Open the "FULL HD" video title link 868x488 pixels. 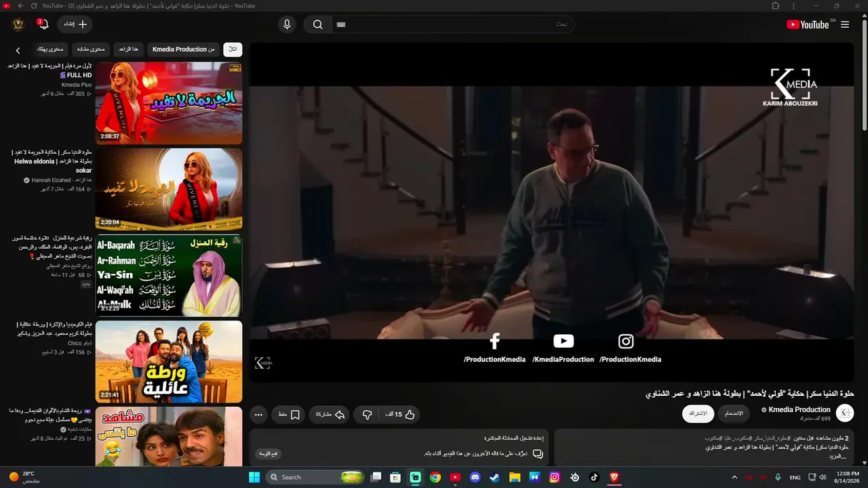[50, 70]
